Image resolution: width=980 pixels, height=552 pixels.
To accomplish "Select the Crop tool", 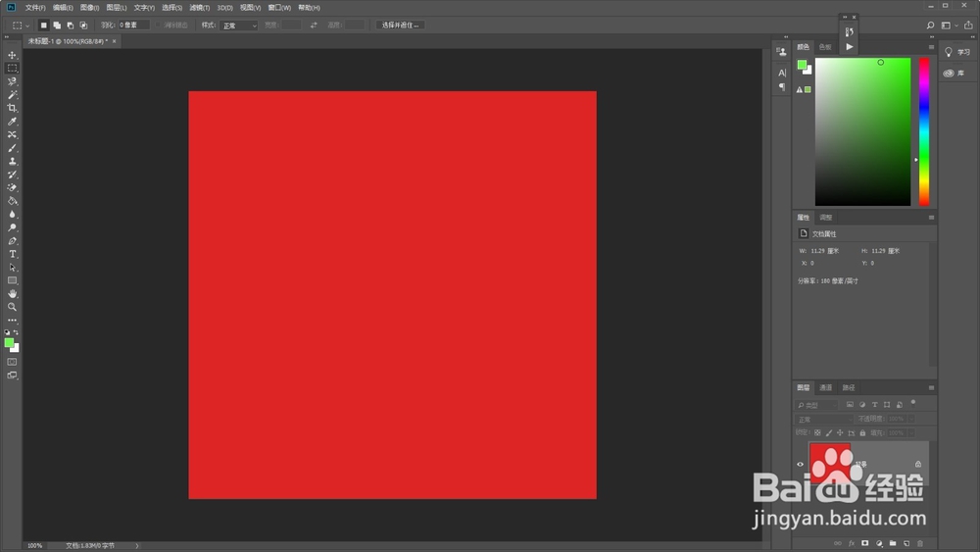I will [12, 108].
